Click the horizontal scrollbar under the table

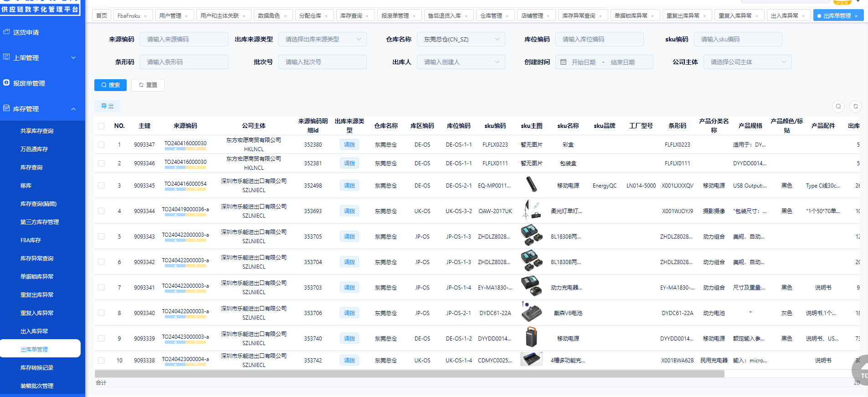(409, 374)
